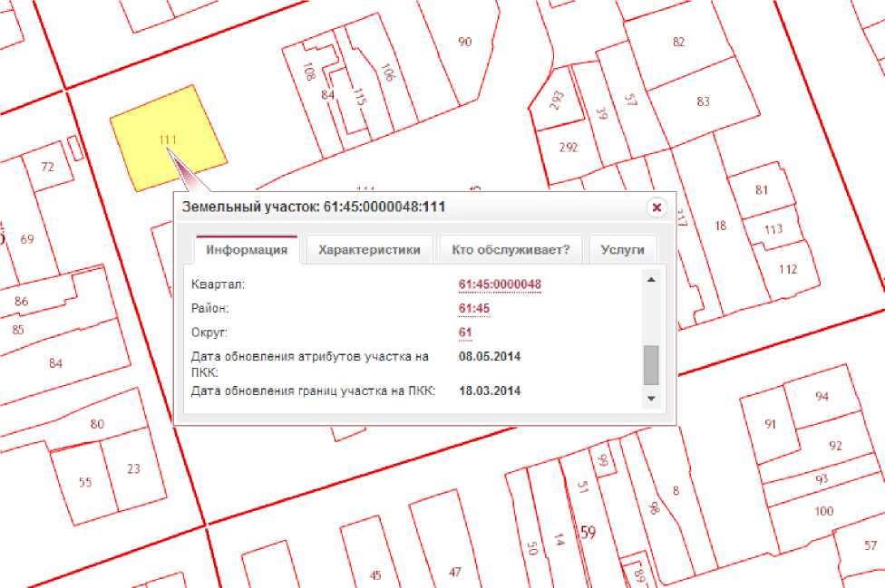The width and height of the screenshot is (885, 588).
Task: Select parcel 115 on the map
Action: pos(359,97)
